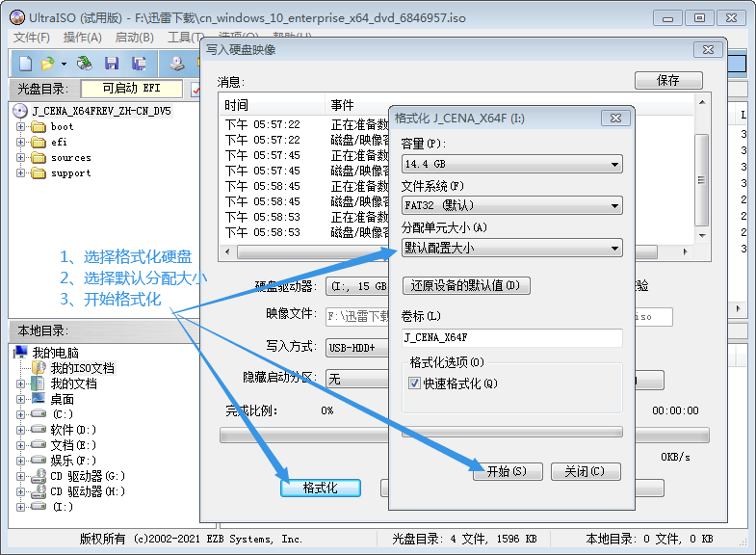Click the 桌面 desktop icon

(x=39, y=399)
